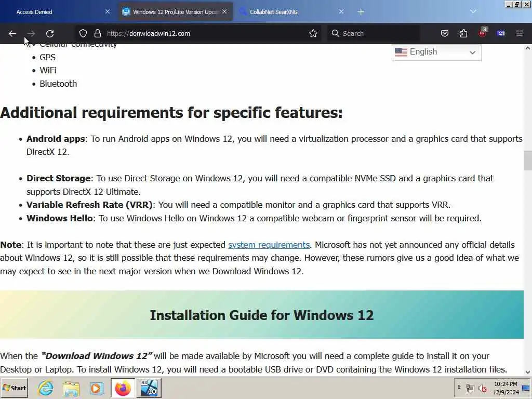This screenshot has width=532, height=399.
Task: Click the Additional requirements heading
Action: coord(171,113)
